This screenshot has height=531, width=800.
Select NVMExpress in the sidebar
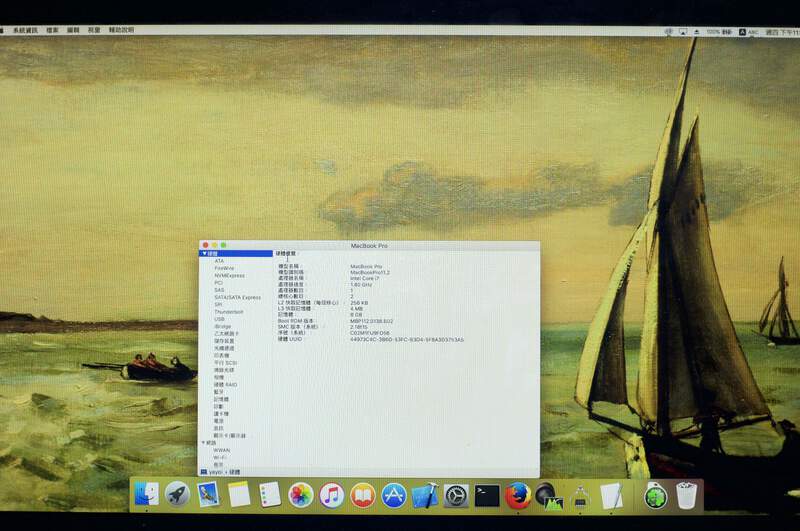point(229,275)
